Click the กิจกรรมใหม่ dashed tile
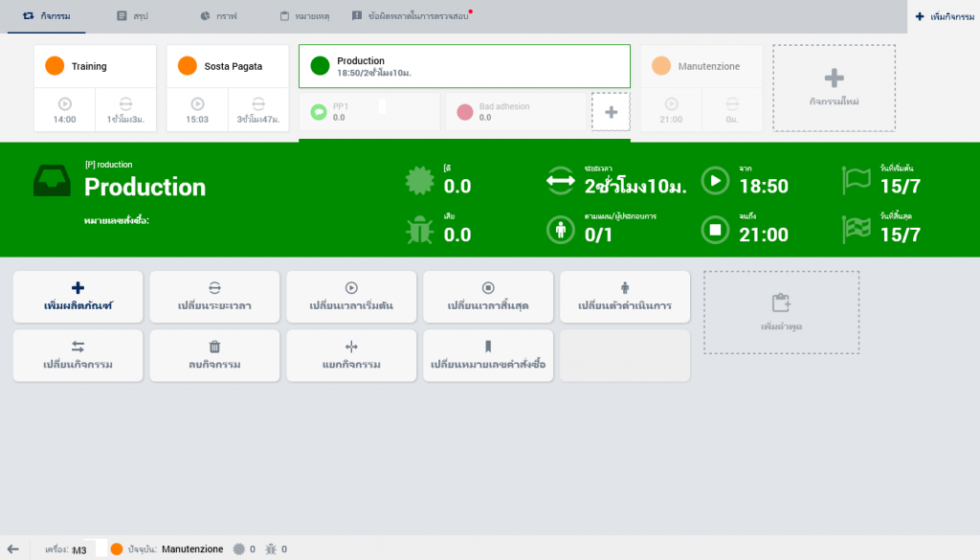The width and height of the screenshot is (980, 560). click(834, 87)
